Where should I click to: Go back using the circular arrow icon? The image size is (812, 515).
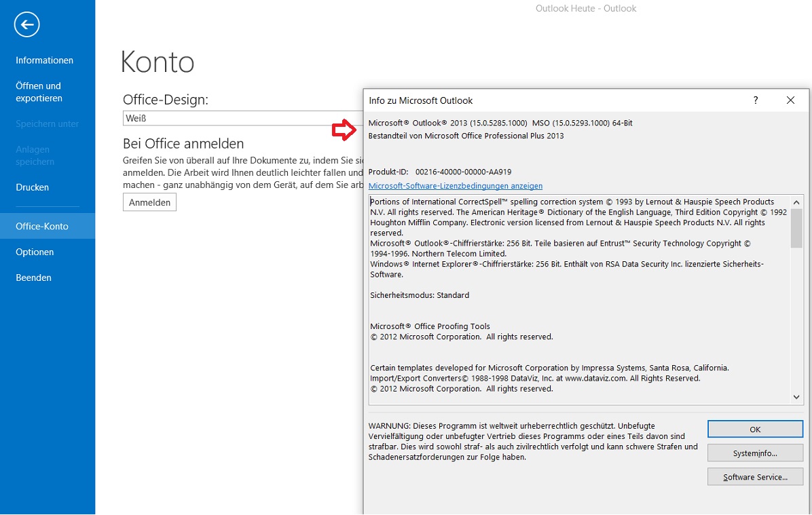(27, 24)
